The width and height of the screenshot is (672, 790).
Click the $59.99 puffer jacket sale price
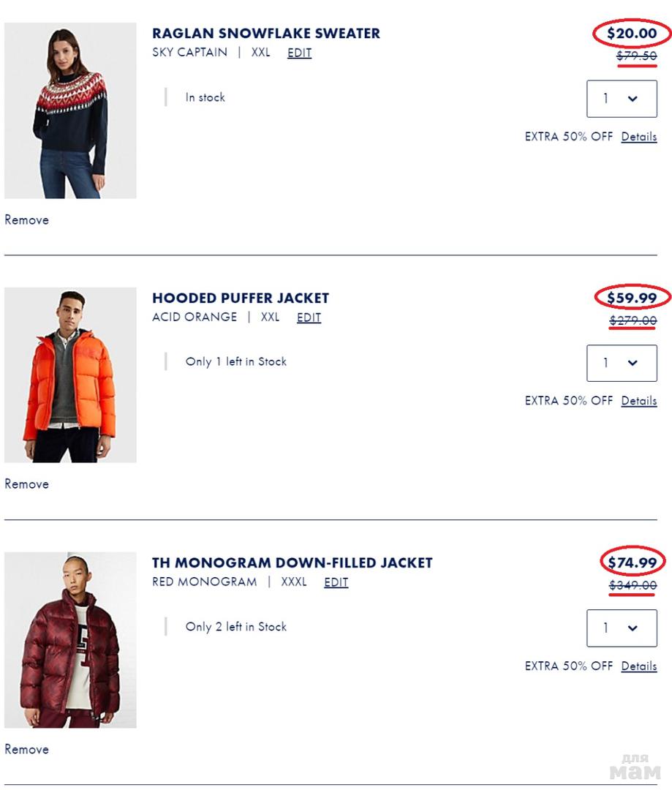632,298
